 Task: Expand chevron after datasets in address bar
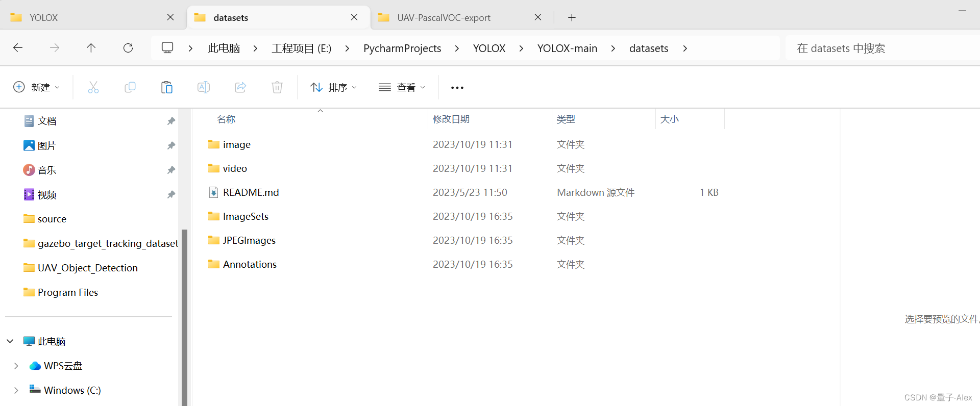[x=685, y=48]
